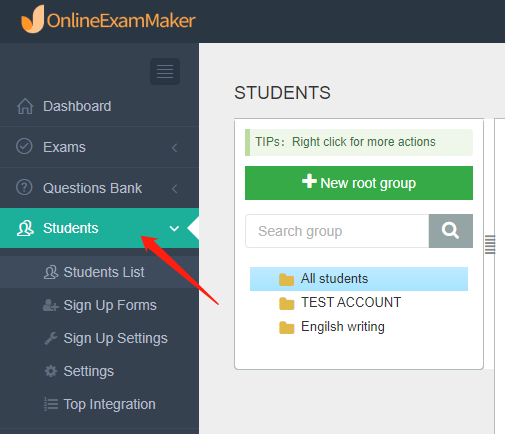This screenshot has height=434, width=505.
Task: Collapse the Students menu chevron
Action: [x=174, y=229]
